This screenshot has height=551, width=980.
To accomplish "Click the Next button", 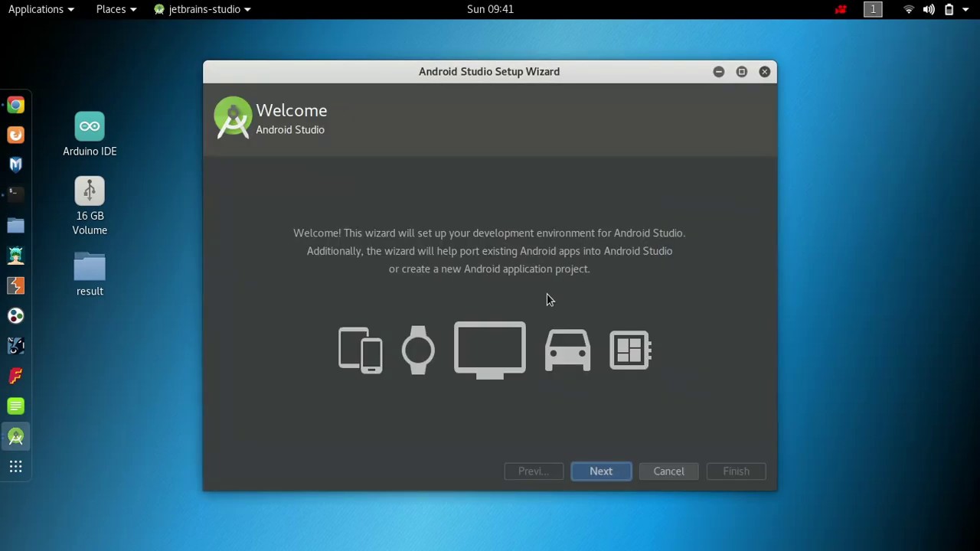I will pos(601,471).
